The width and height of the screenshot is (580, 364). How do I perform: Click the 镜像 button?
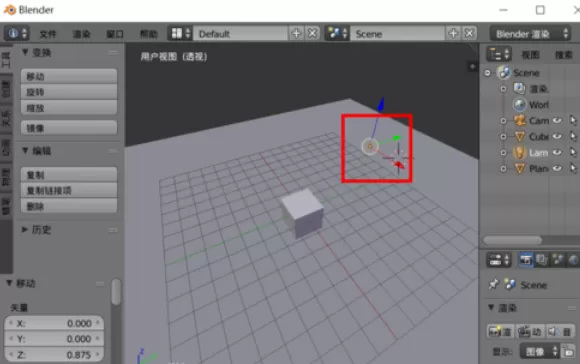click(x=69, y=128)
